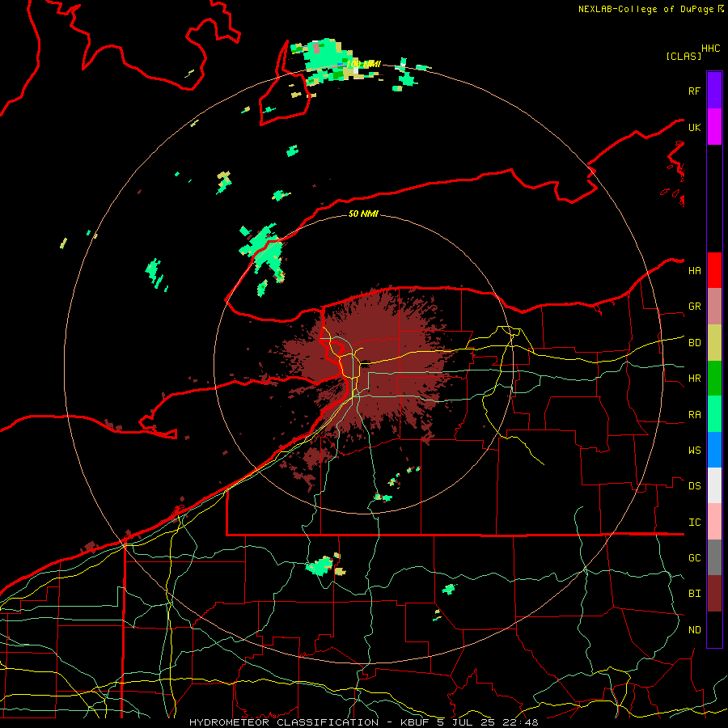Select the light pink IC legend swatch
Screen dimensions: 728x728
pos(714,522)
